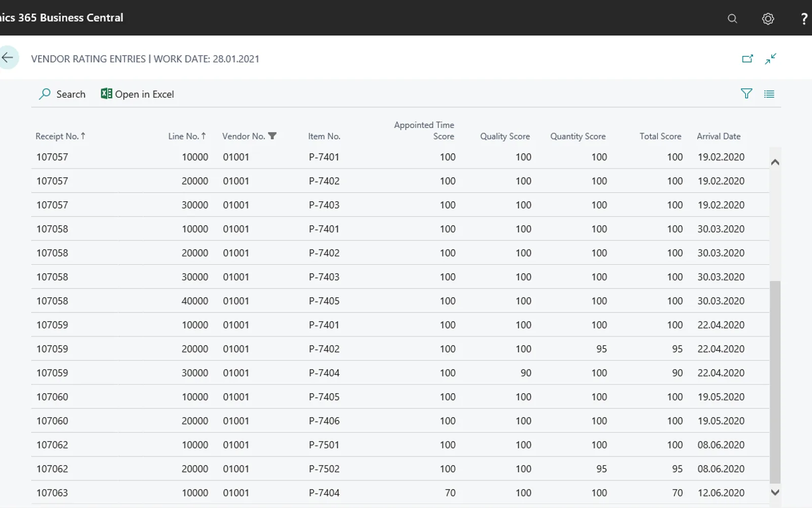Sort by Receipt No. column header
812x508 pixels.
click(60, 136)
